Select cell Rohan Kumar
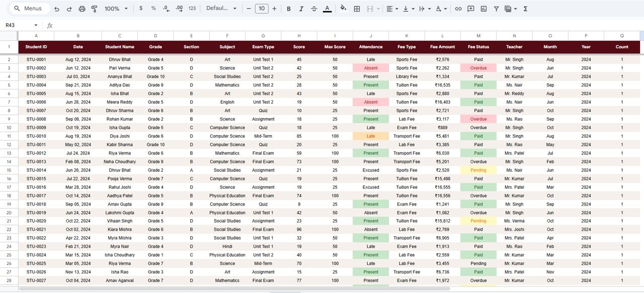This screenshot has width=644, height=293. 120,119
